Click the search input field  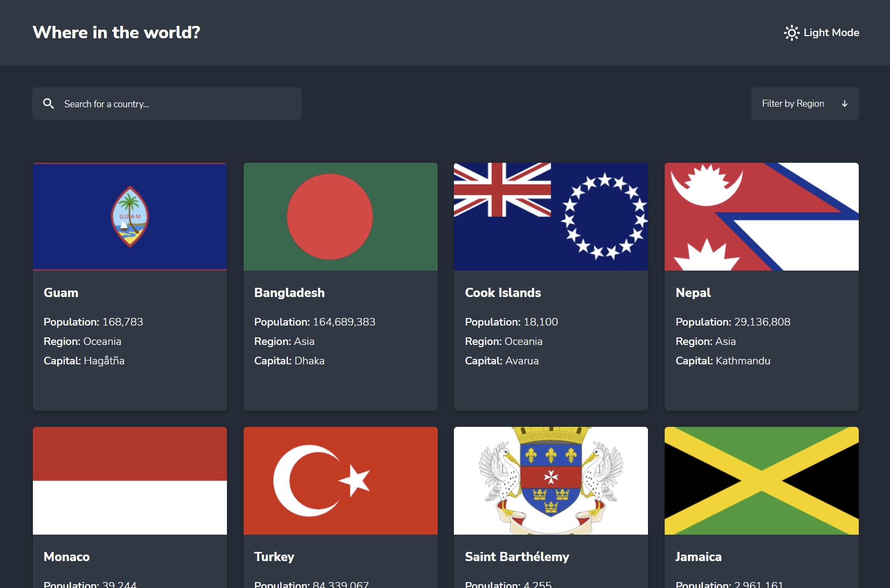167,103
